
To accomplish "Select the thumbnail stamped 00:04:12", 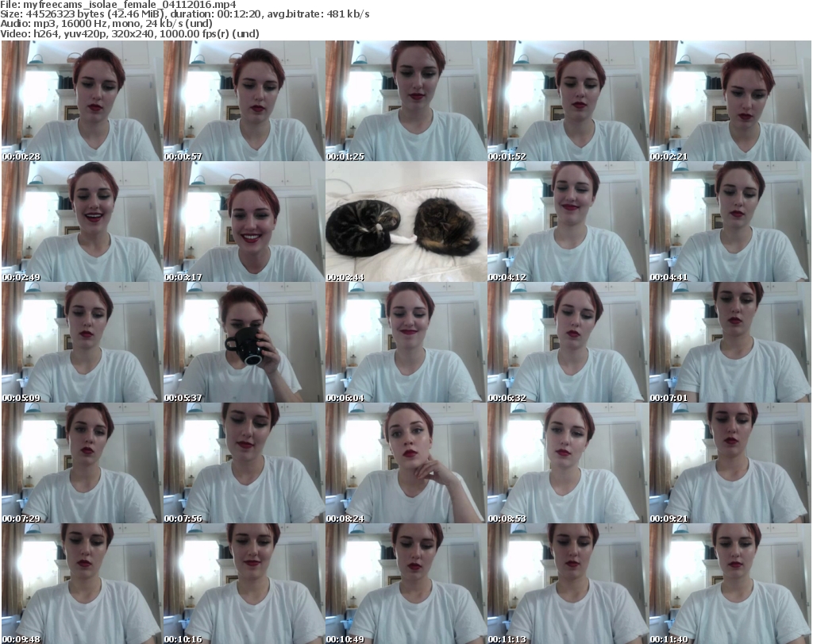I will pyautogui.click(x=568, y=222).
